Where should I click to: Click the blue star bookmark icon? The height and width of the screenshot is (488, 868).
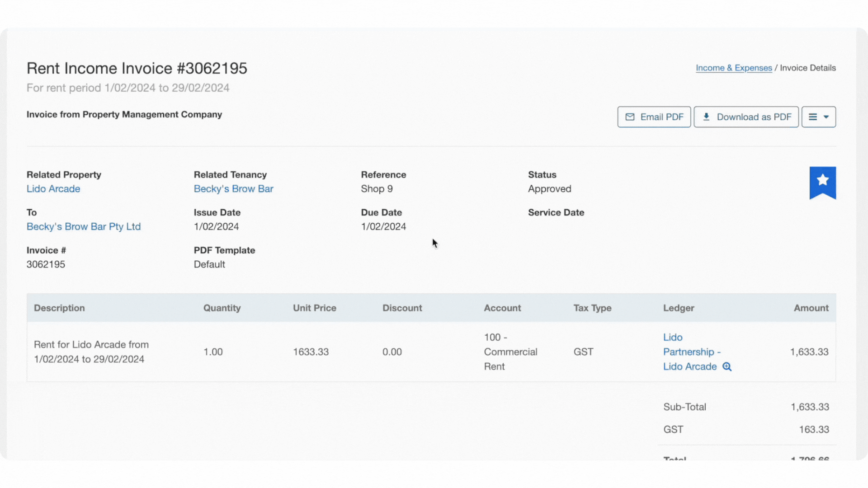822,183
